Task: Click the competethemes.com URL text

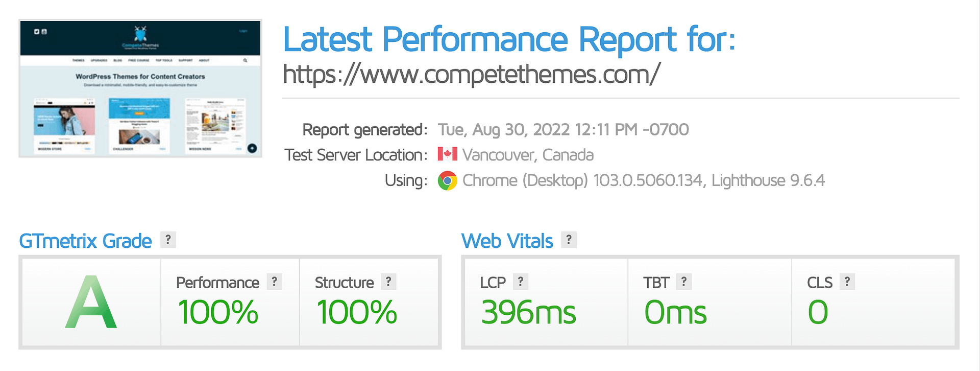Action: point(472,75)
